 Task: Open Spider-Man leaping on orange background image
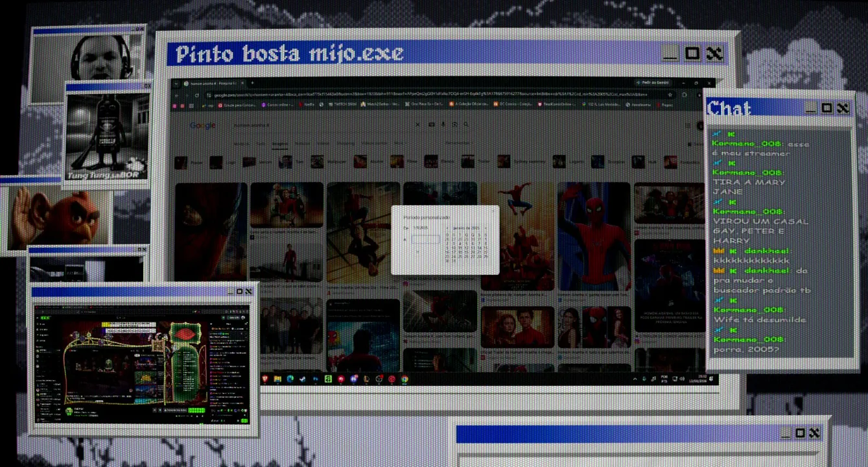click(516, 236)
